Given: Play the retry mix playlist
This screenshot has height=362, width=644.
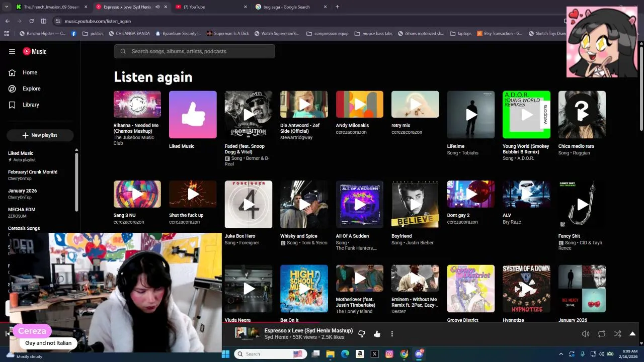Looking at the screenshot, I should (x=415, y=104).
